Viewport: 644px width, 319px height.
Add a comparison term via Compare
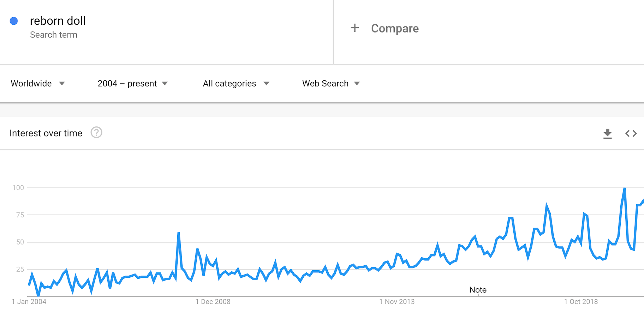pyautogui.click(x=394, y=28)
